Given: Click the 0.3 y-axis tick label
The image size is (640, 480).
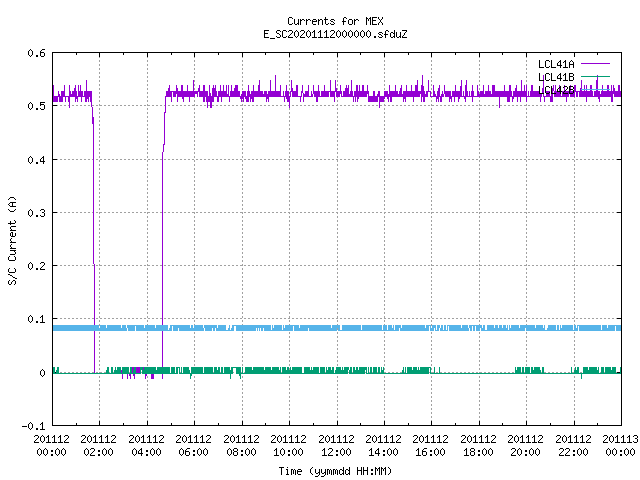Looking at the screenshot, I should (x=36, y=213).
